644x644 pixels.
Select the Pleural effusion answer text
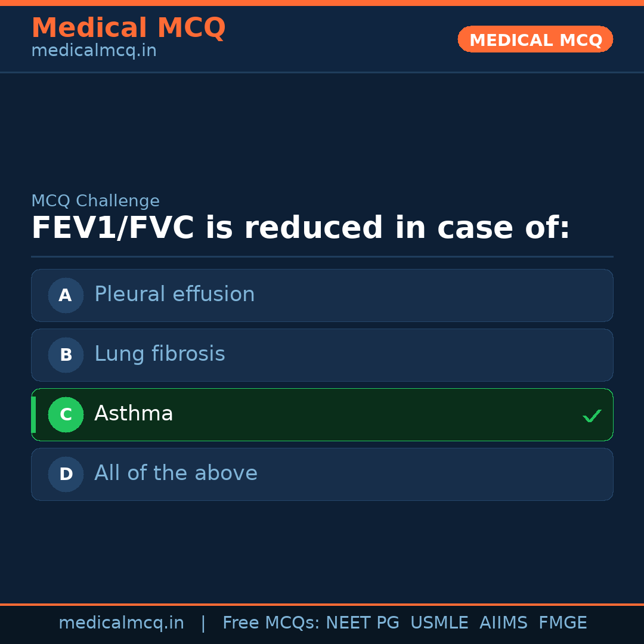click(174, 295)
